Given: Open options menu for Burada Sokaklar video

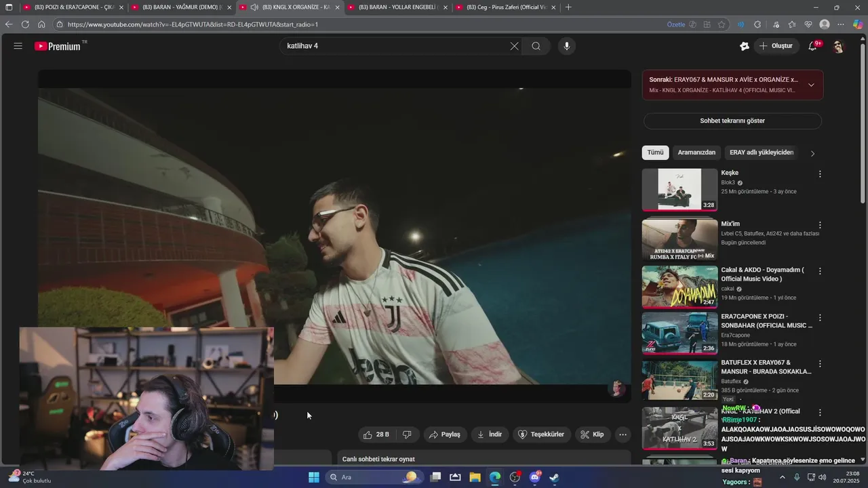Looking at the screenshot, I should (820, 364).
